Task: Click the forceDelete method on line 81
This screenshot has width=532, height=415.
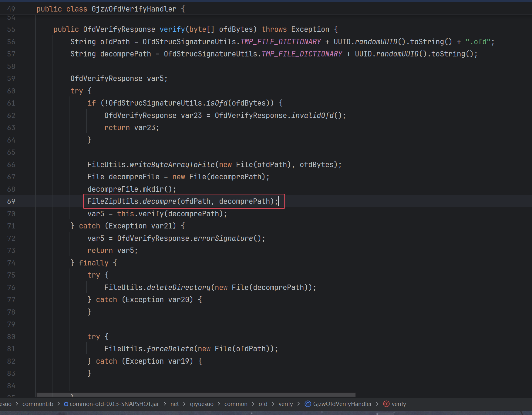Action: pos(170,349)
